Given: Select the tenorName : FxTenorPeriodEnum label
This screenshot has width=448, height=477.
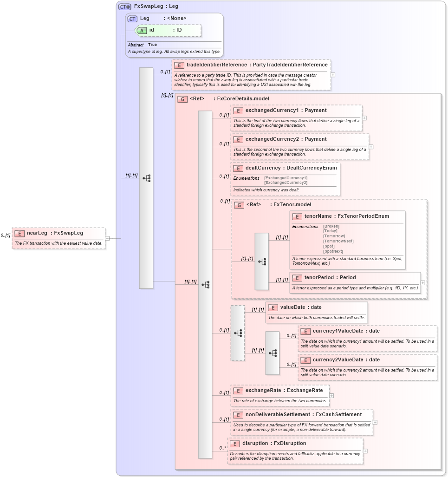Looking at the screenshot, I should [347, 216].
